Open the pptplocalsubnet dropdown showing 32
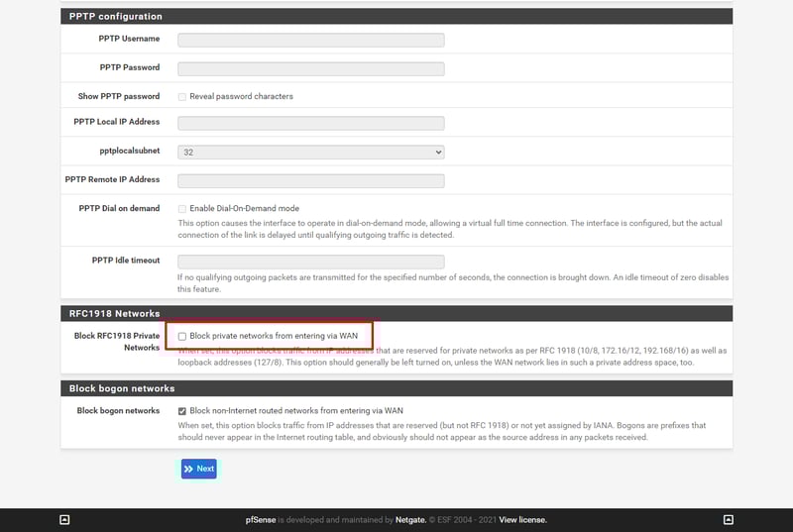This screenshot has height=532, width=793. point(310,152)
